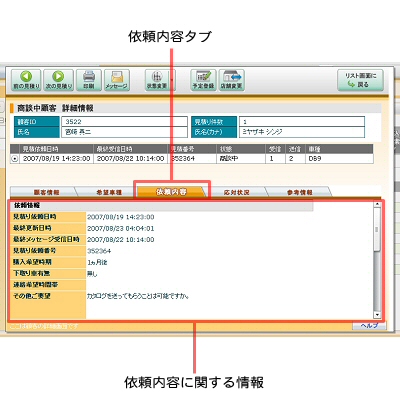This screenshot has height=400, width=400.
Task: Go to the next estimate (次の見積り)
Action: coord(58,80)
